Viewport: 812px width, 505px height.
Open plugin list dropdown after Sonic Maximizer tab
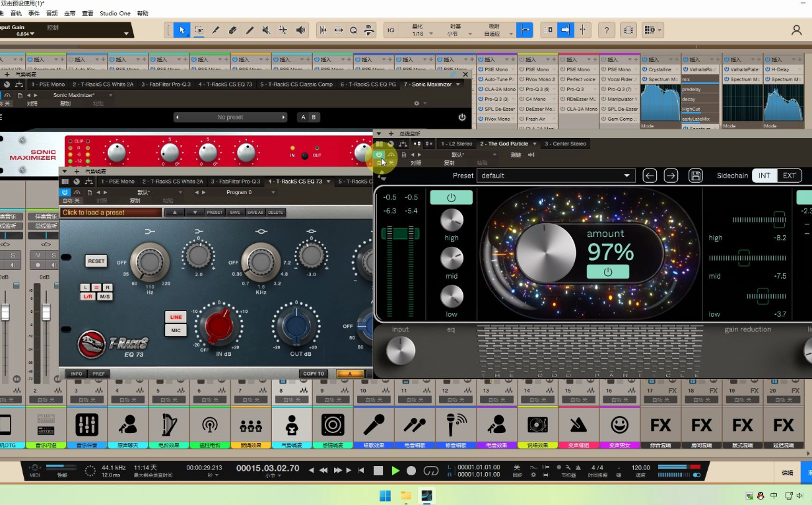click(458, 84)
